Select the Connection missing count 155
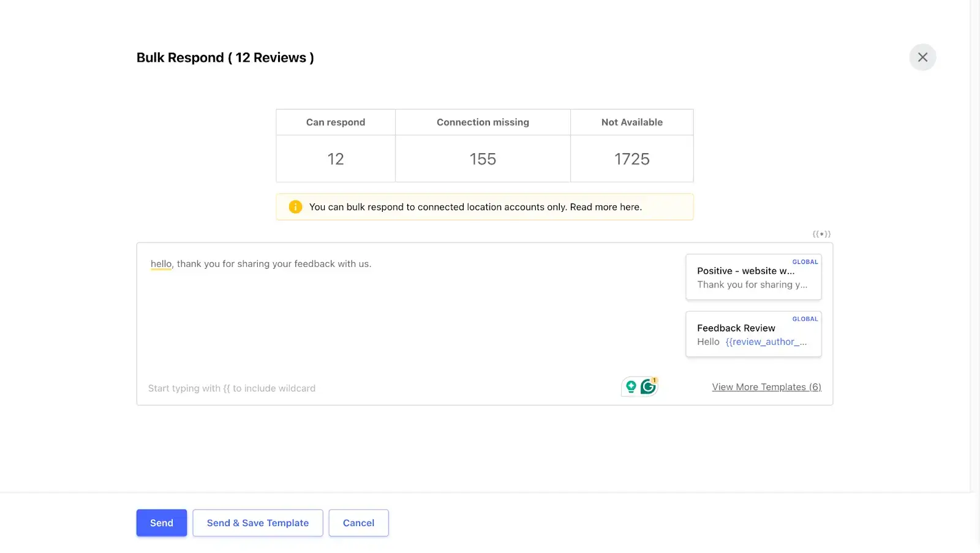The width and height of the screenshot is (980, 553). [x=483, y=159]
